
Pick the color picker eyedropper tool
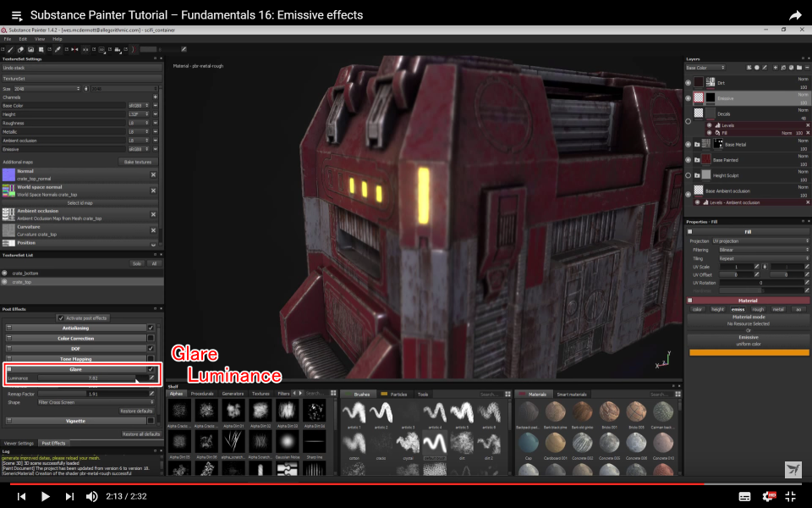(58, 50)
